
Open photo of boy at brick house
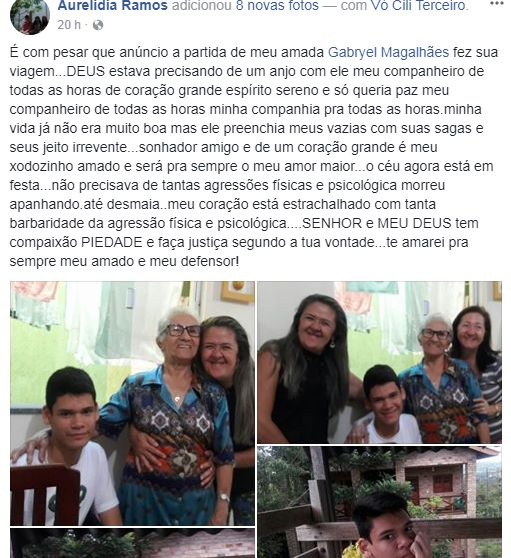pos(379,502)
